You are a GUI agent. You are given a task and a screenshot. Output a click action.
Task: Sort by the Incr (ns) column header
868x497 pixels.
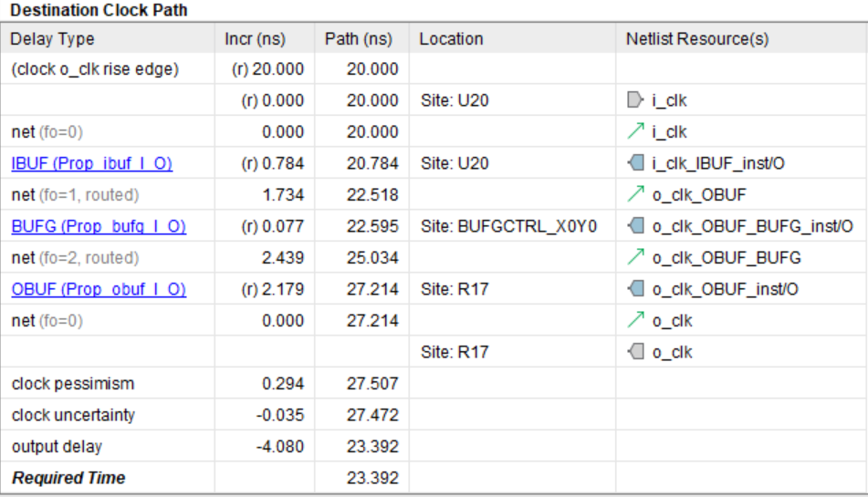255,39
